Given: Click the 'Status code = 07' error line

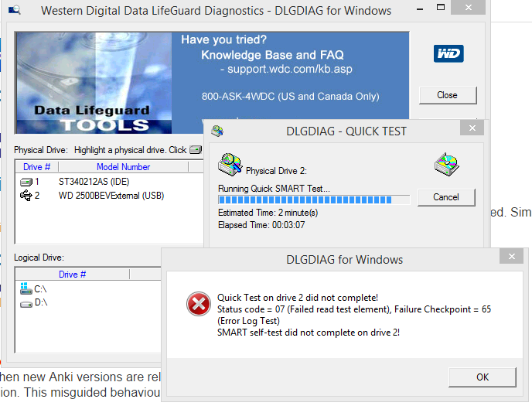Looking at the screenshot, I should coord(354,309).
